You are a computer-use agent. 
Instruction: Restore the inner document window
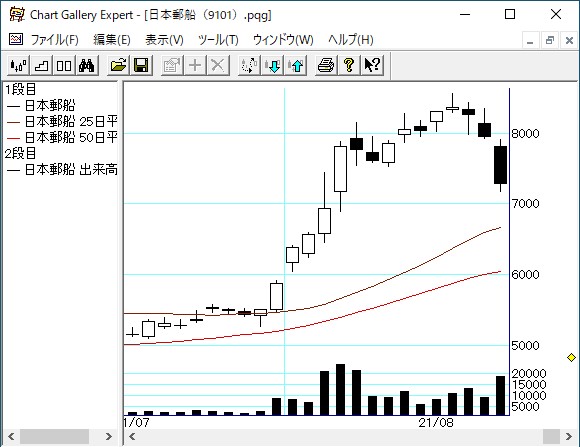click(x=550, y=40)
